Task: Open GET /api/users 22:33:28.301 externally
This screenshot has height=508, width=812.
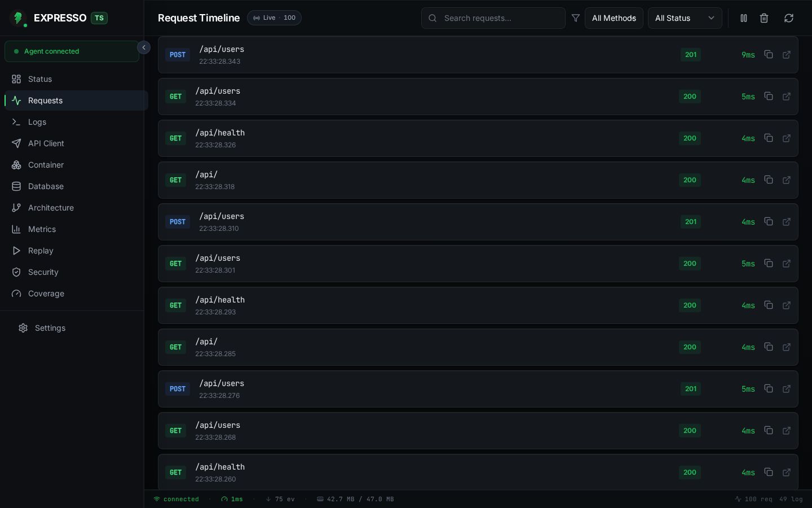Action: 787,264
